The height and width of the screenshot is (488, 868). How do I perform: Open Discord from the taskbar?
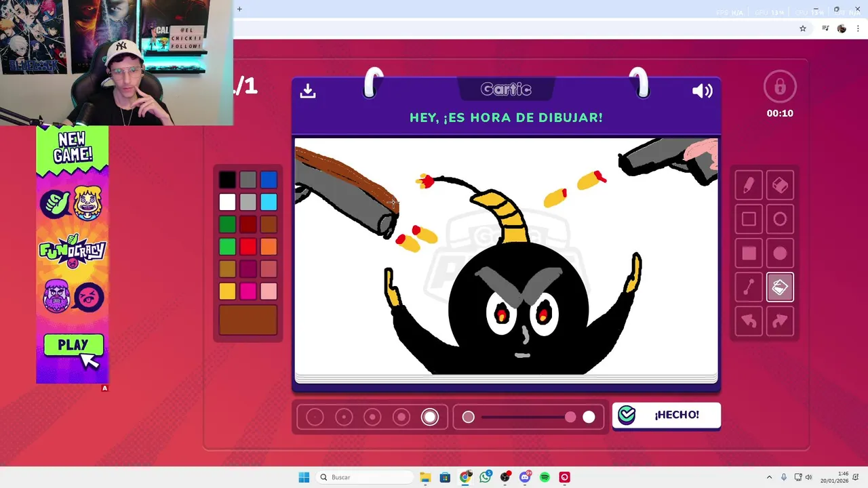(525, 477)
